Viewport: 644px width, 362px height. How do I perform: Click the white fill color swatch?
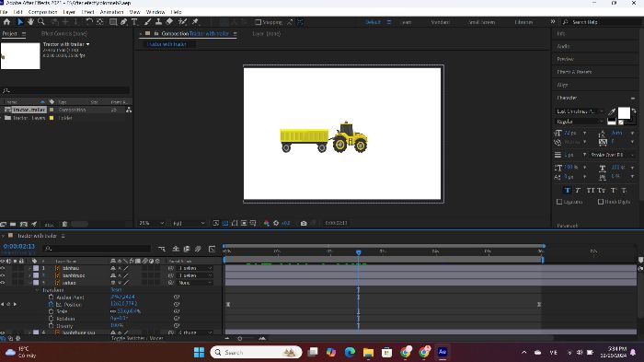[624, 112]
